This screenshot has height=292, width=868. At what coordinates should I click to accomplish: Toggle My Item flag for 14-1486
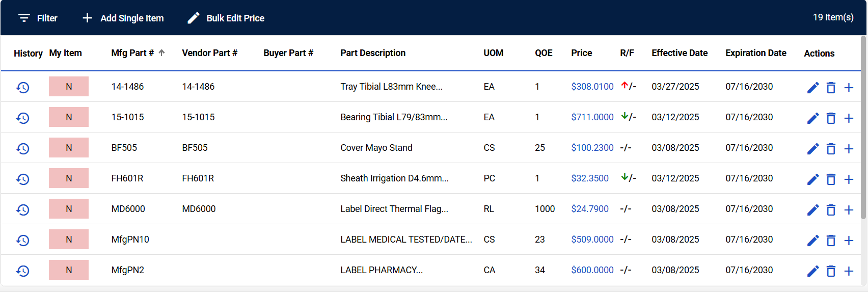click(69, 87)
